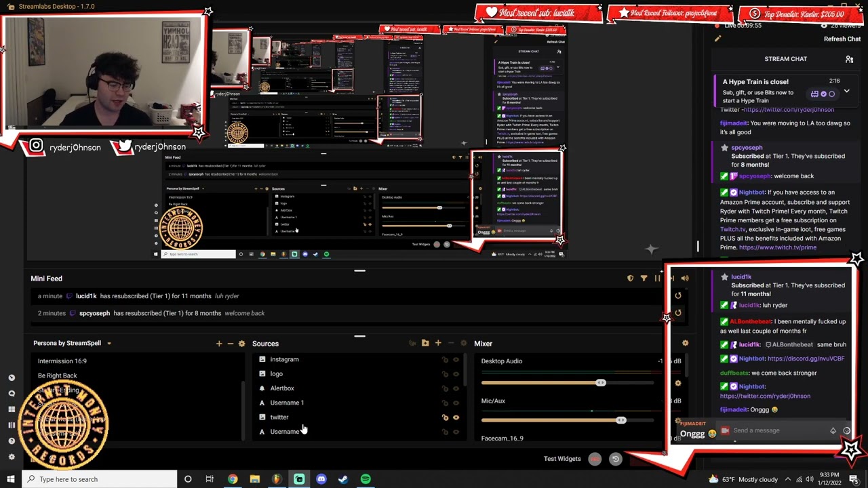Click the scenes list scrollbar
The height and width of the screenshot is (488, 868).
(x=243, y=410)
